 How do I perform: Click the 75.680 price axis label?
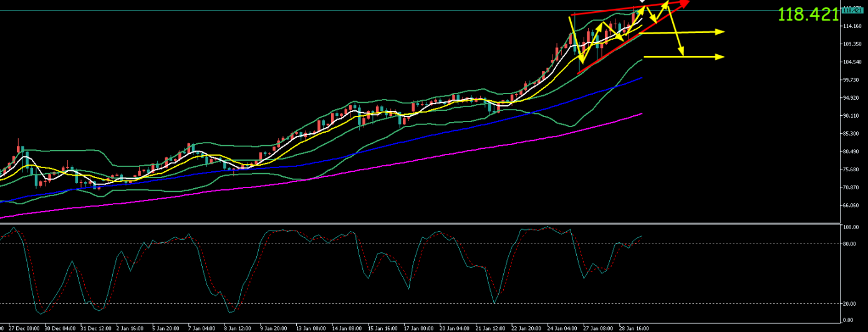[851, 169]
